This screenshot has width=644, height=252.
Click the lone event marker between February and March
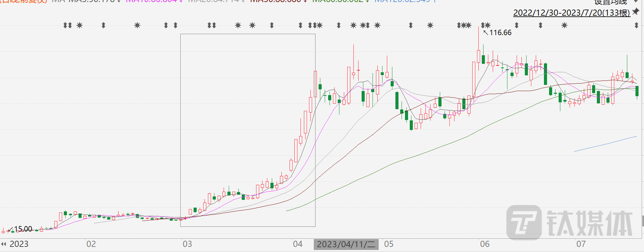(137, 25)
